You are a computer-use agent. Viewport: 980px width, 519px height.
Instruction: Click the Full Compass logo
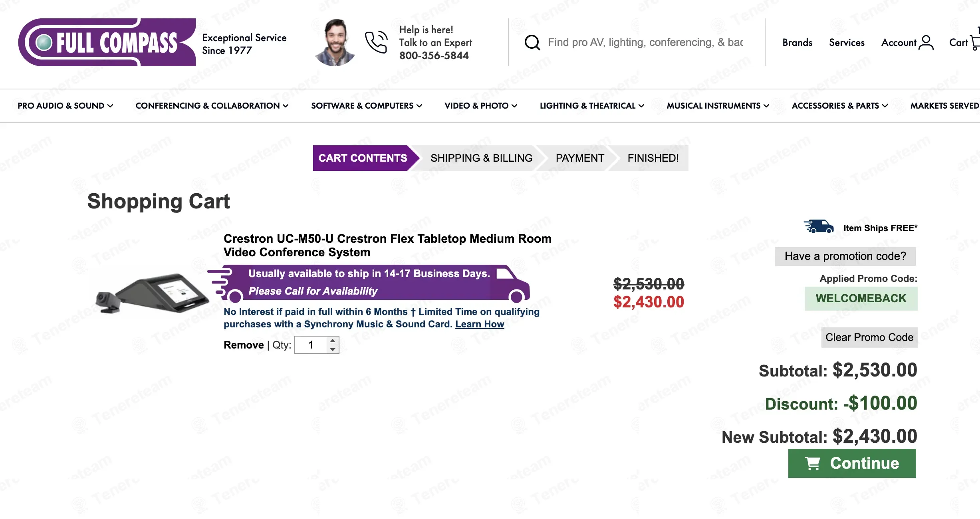click(107, 42)
